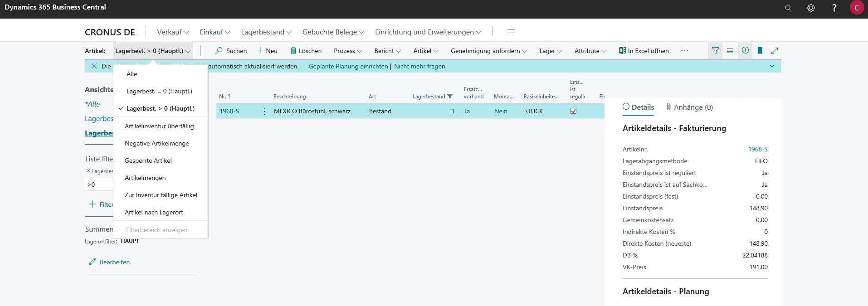Click the Suchen search action
The image size is (868, 306).
[x=231, y=51]
